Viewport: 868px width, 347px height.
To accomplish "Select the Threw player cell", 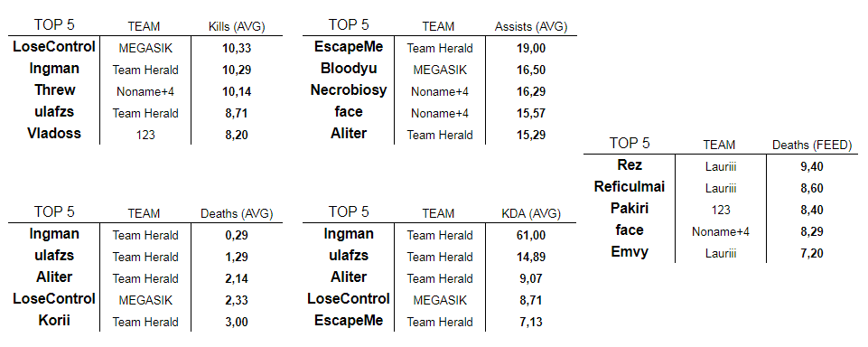I will (54, 90).
